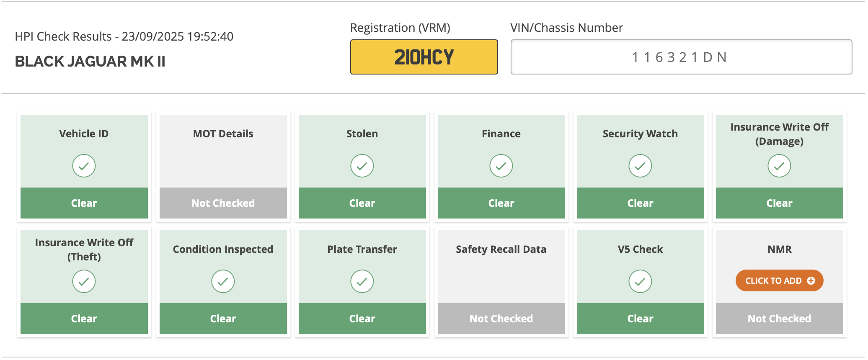Click the Security Watch tick icon
The width and height of the screenshot is (868, 360).
(640, 166)
